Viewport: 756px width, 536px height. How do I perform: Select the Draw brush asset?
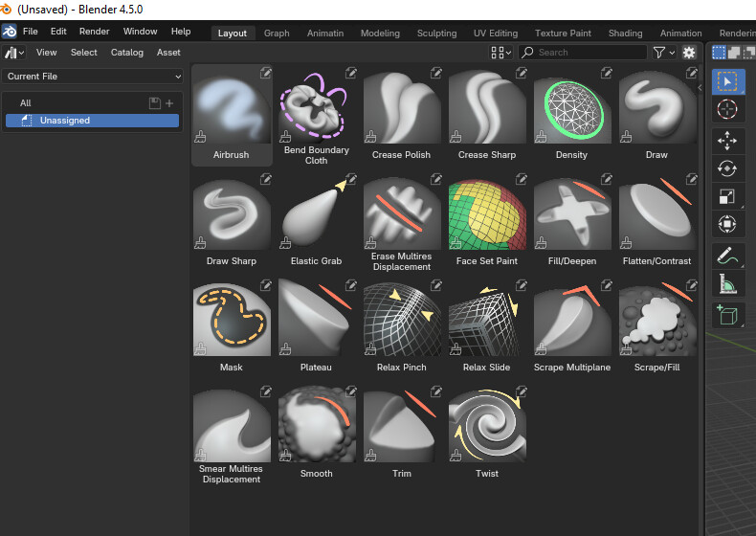(657, 115)
